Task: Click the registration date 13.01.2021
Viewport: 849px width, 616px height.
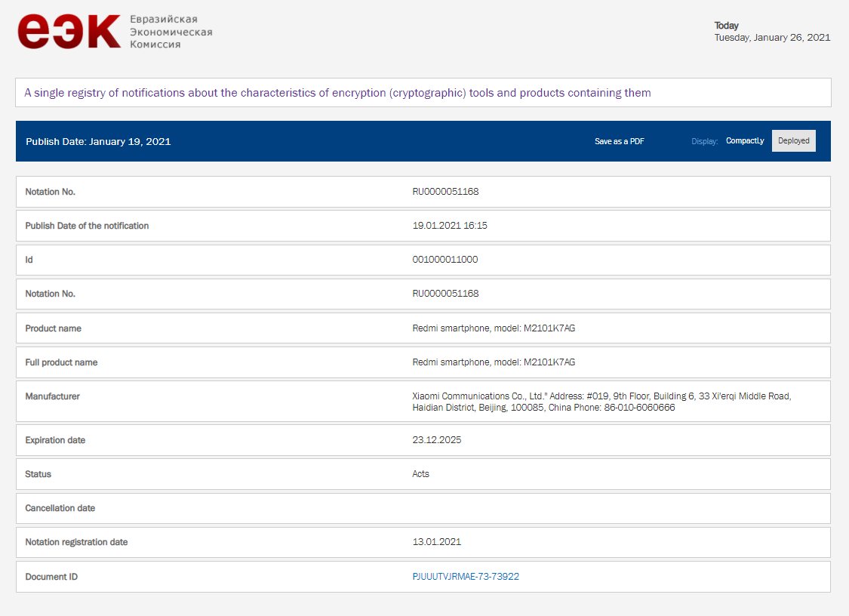Action: coord(436,542)
